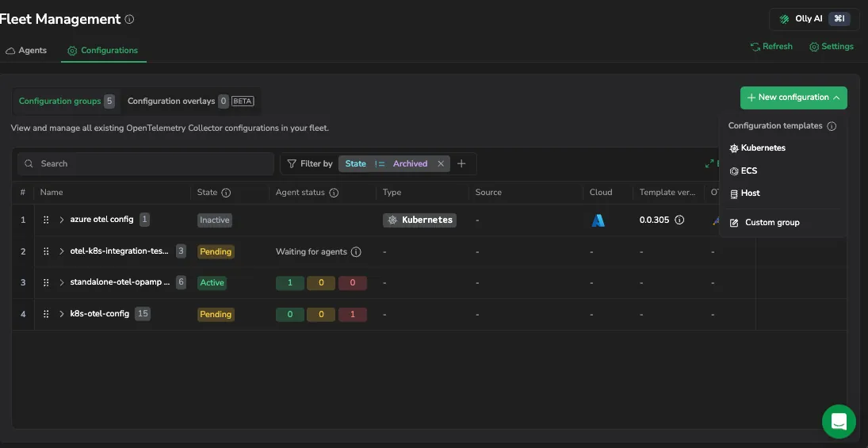Click the State filter chip
This screenshot has width=868, height=448.
[x=355, y=164]
